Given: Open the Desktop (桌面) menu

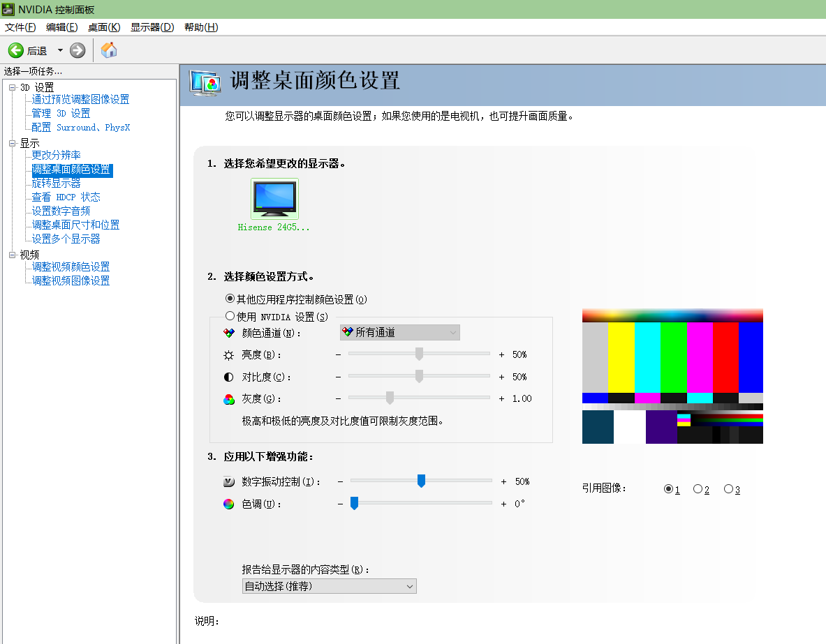Looking at the screenshot, I should [104, 27].
